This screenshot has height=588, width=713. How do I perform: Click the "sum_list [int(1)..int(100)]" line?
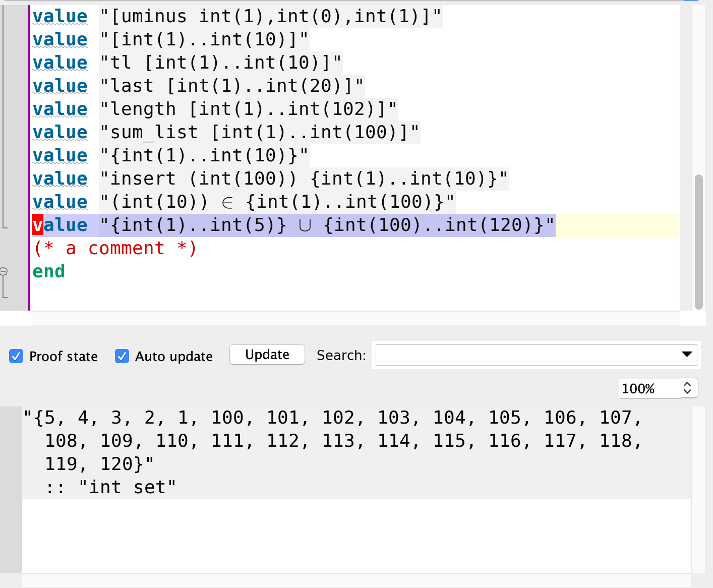pyautogui.click(x=226, y=133)
